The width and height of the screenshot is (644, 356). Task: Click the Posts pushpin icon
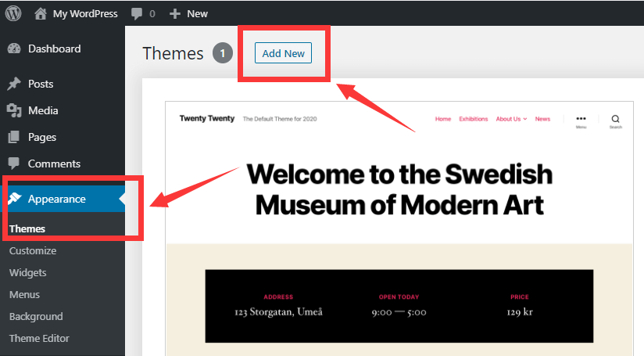pos(14,84)
